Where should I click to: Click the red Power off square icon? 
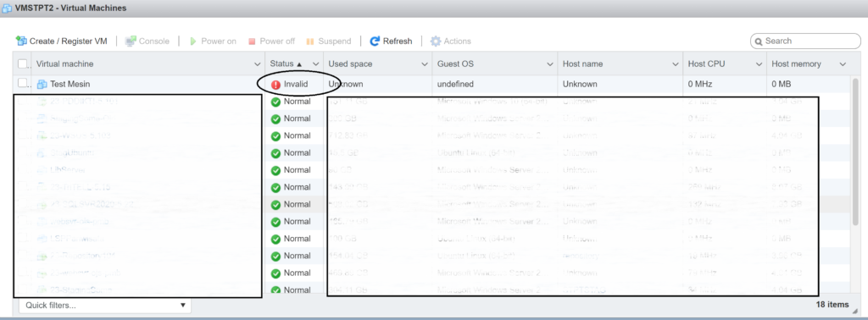[x=252, y=41]
